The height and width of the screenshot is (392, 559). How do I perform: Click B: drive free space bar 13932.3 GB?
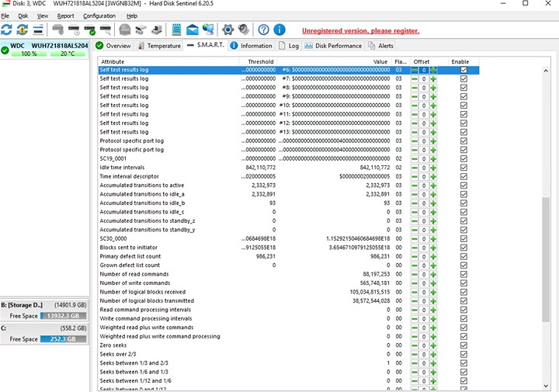click(x=63, y=316)
